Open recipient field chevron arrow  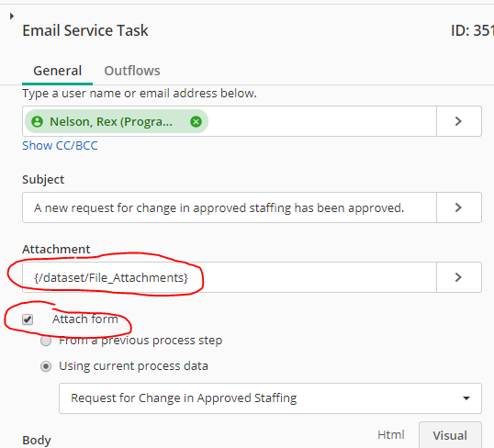point(459,121)
